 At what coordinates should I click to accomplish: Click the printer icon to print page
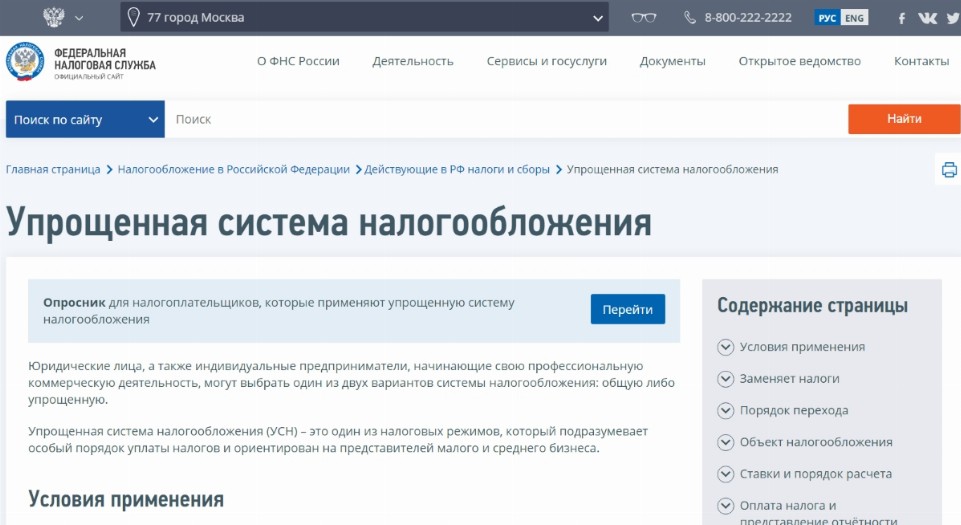[x=949, y=169]
